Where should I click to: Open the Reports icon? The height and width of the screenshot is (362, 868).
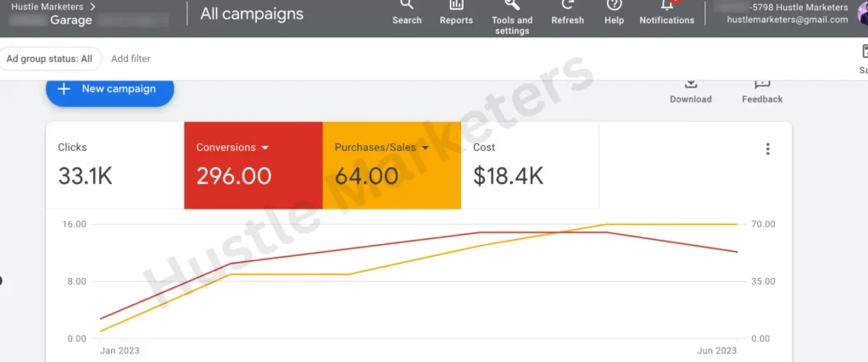[456, 5]
